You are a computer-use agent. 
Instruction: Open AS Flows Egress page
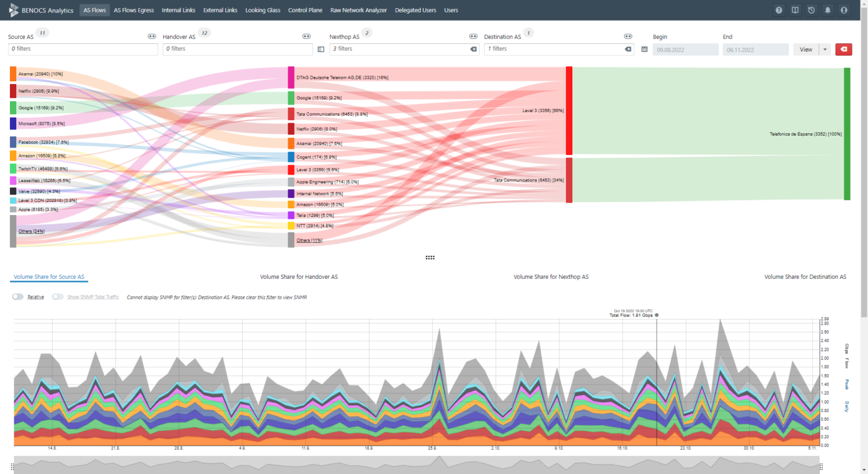(x=134, y=11)
